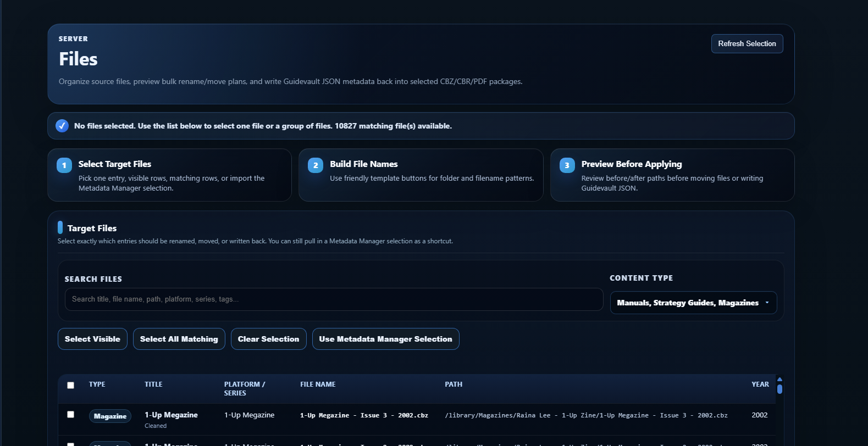Click file name 1-Up Megazine - Issue 3 - 2002.cbz
Screen dimensions: 868x446
tap(364, 415)
